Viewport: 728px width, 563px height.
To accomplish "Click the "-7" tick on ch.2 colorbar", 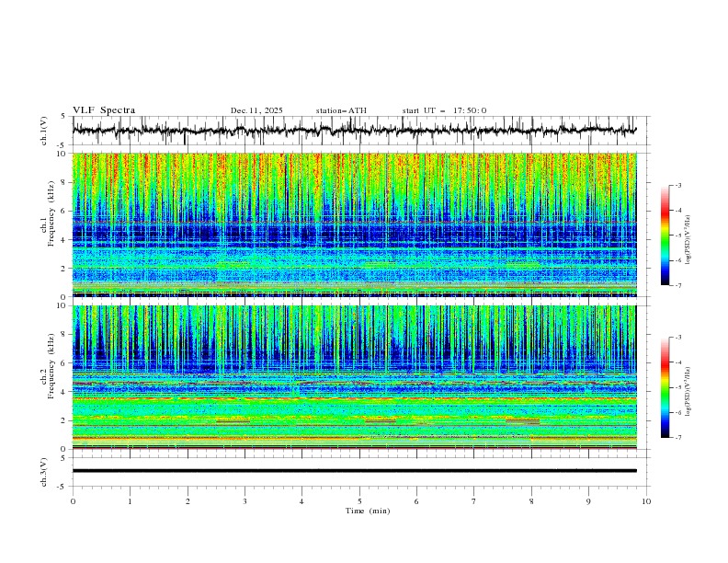I will point(678,437).
